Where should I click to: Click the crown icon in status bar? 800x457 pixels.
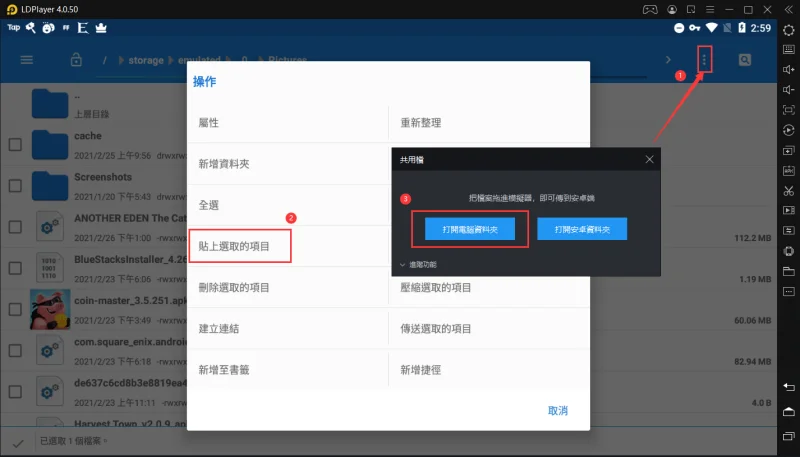(101, 28)
